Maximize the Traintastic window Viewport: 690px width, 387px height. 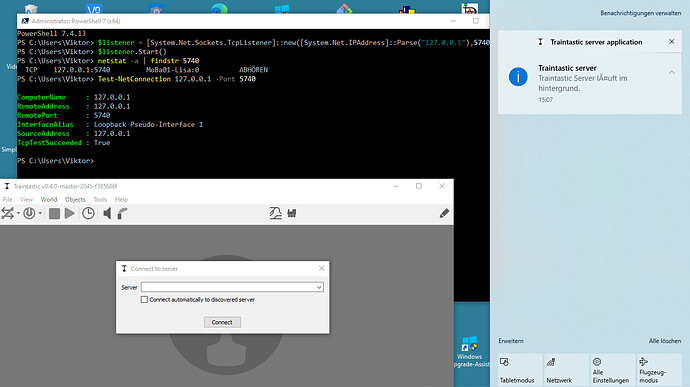419,186
